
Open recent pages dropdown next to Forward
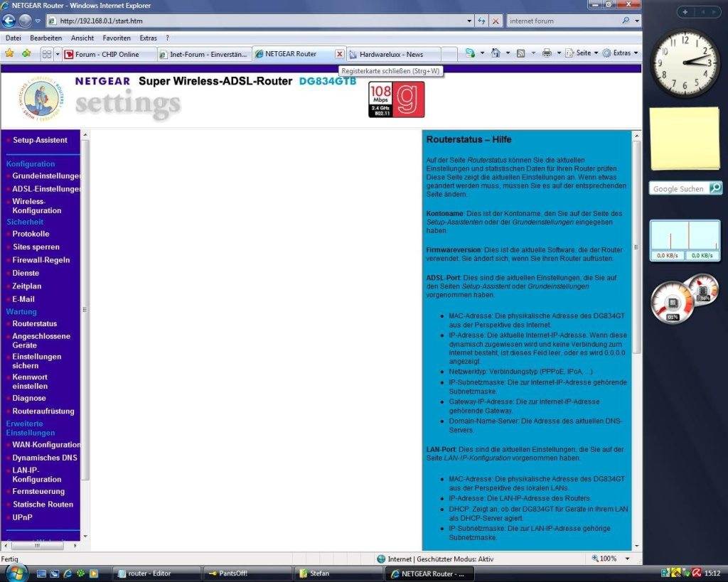(x=38, y=21)
